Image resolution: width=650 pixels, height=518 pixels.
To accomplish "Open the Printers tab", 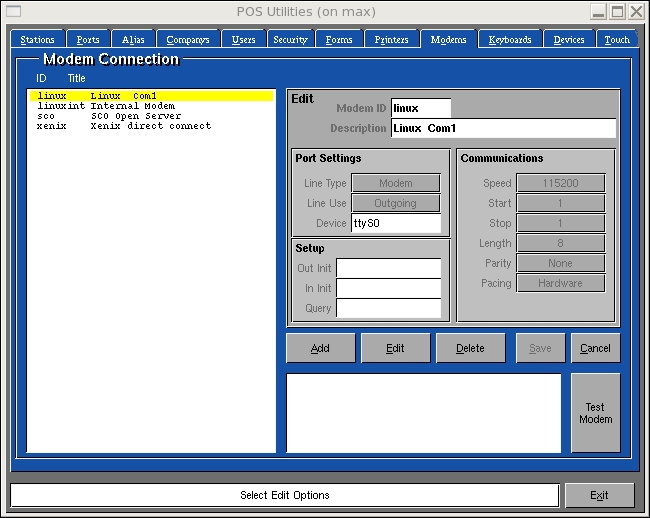I will click(x=391, y=39).
